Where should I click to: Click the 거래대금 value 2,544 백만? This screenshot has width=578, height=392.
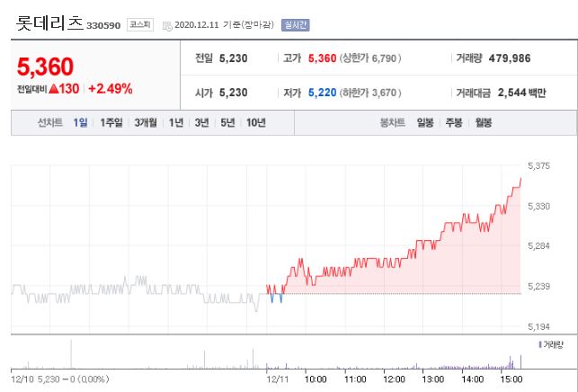pyautogui.click(x=521, y=93)
